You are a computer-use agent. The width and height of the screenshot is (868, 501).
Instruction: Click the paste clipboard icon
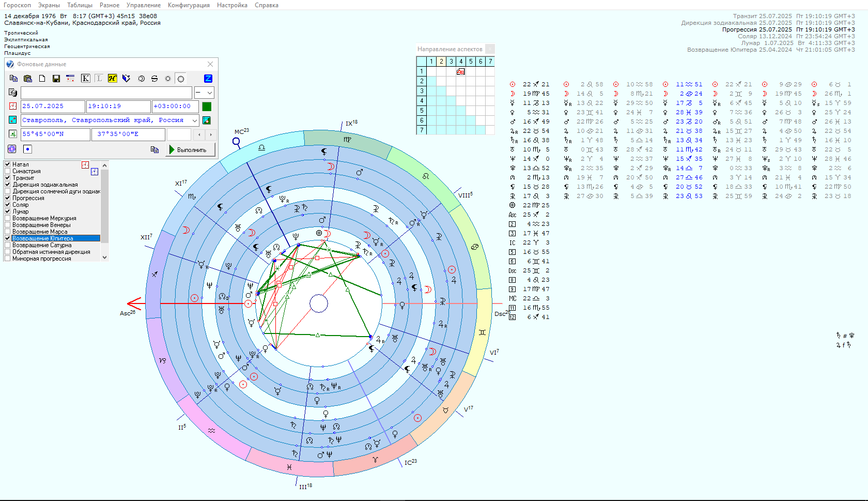[28, 79]
